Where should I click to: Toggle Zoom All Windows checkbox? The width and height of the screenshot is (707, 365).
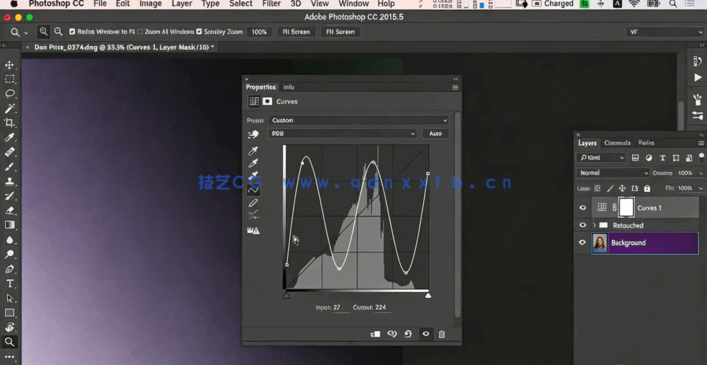tap(140, 32)
